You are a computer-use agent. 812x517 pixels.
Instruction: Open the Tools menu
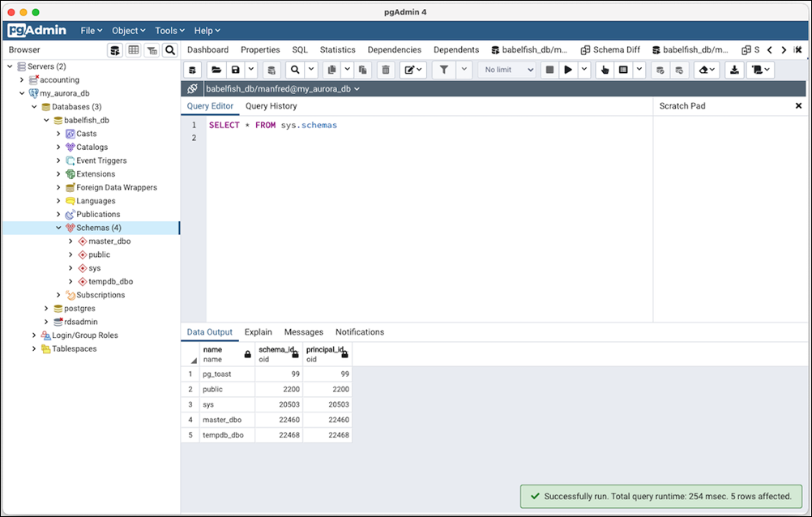click(x=169, y=31)
